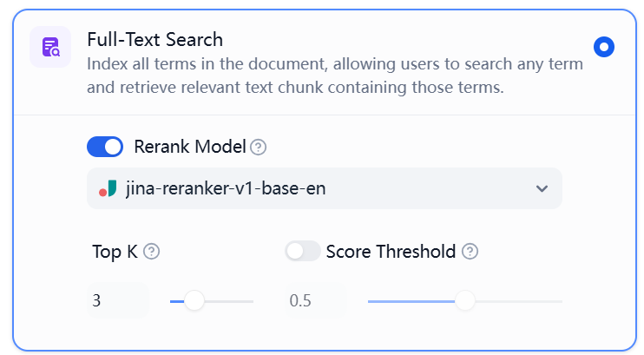644x355 pixels.
Task: Enable the Score Threshold toggle switch
Action: point(303,251)
